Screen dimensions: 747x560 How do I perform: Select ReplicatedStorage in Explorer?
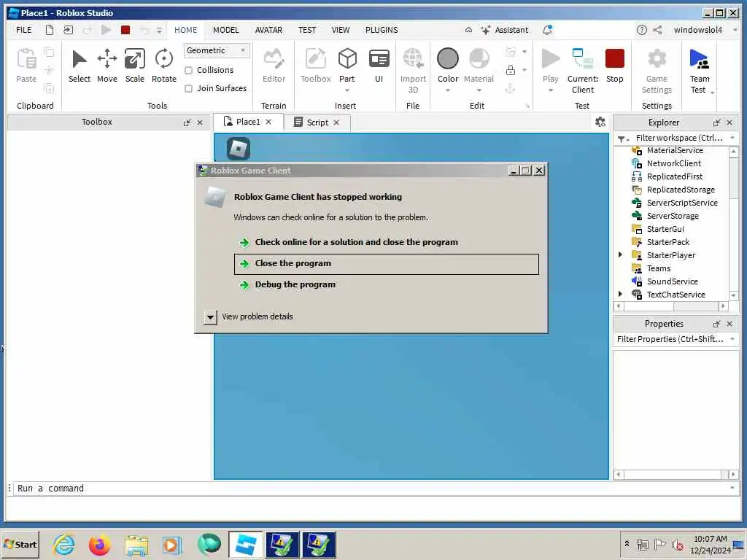tap(681, 190)
